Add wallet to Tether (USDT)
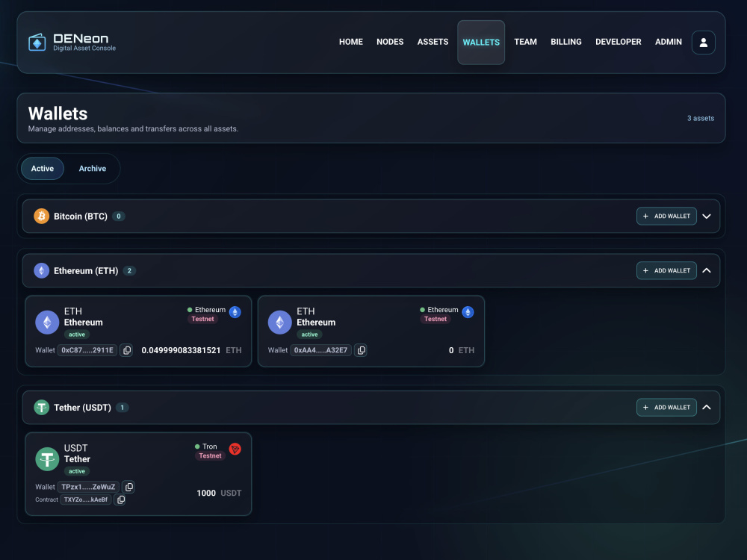Viewport: 747px width, 560px height. click(666, 408)
